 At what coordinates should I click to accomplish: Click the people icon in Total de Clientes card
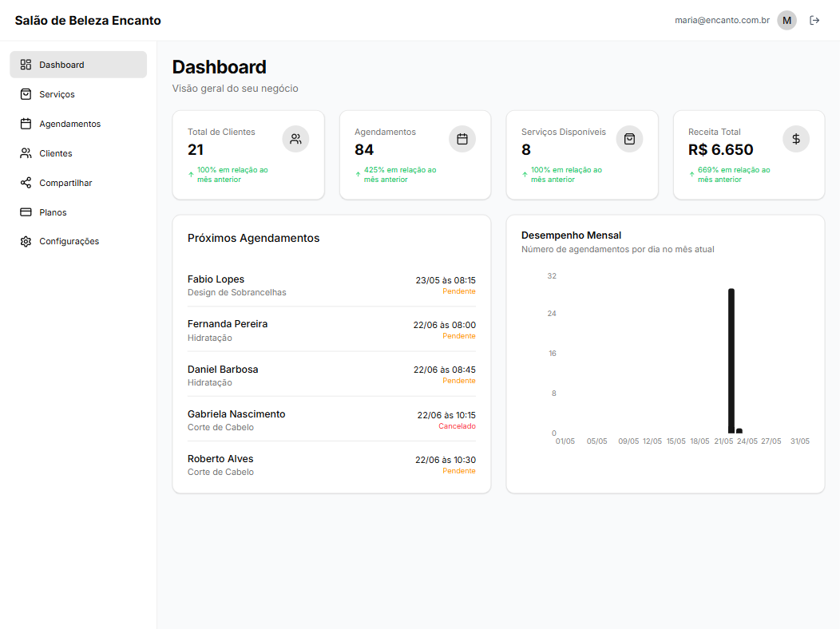tap(295, 139)
